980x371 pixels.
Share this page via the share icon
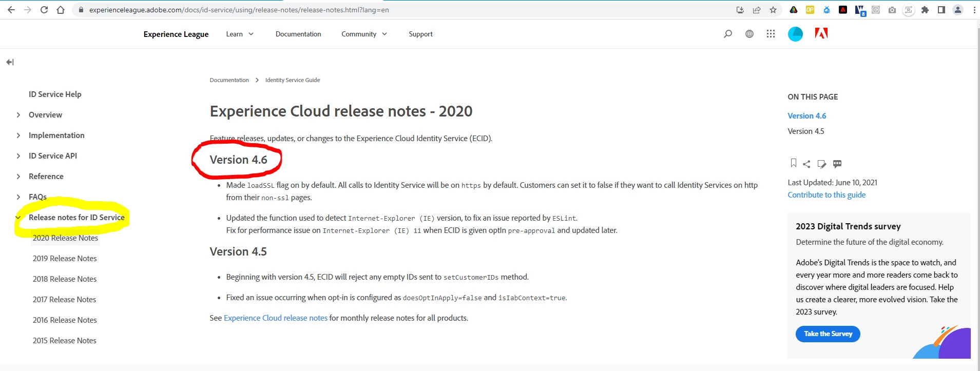click(806, 164)
